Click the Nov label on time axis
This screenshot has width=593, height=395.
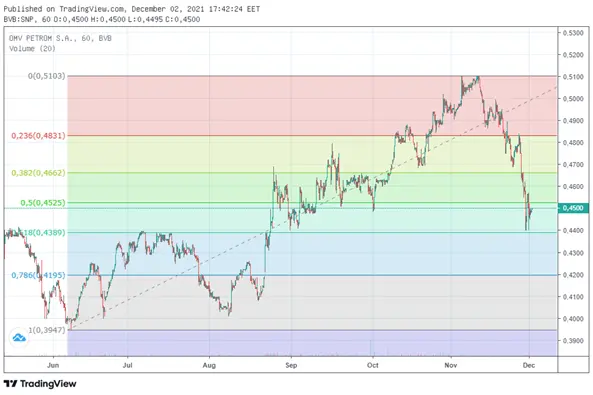pos(451,365)
